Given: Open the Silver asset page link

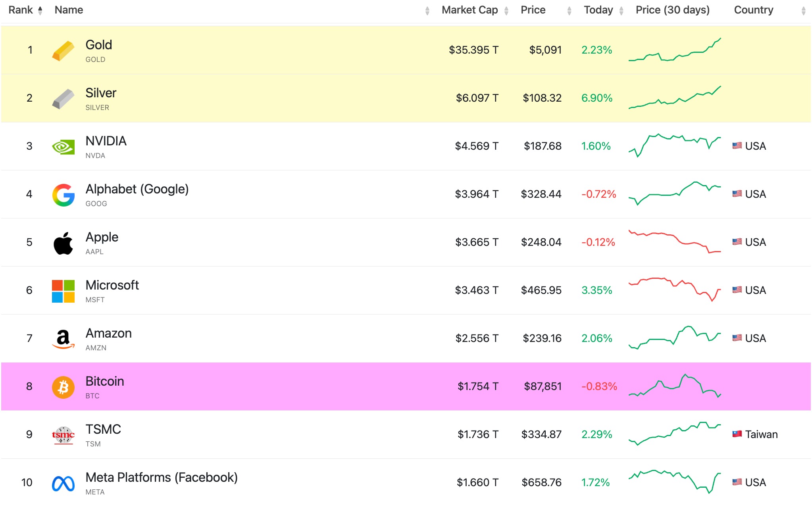Looking at the screenshot, I should pyautogui.click(x=101, y=93).
